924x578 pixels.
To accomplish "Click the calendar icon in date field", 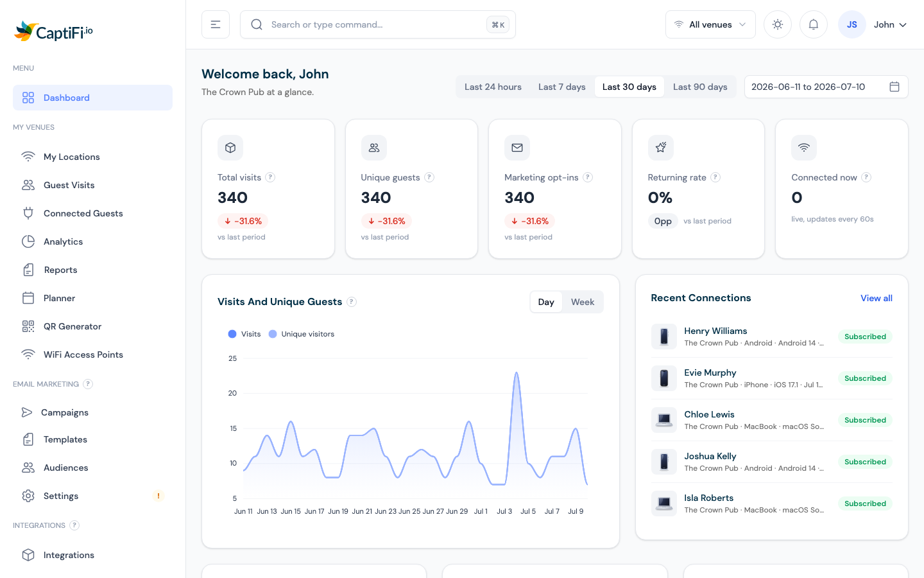I will [894, 87].
